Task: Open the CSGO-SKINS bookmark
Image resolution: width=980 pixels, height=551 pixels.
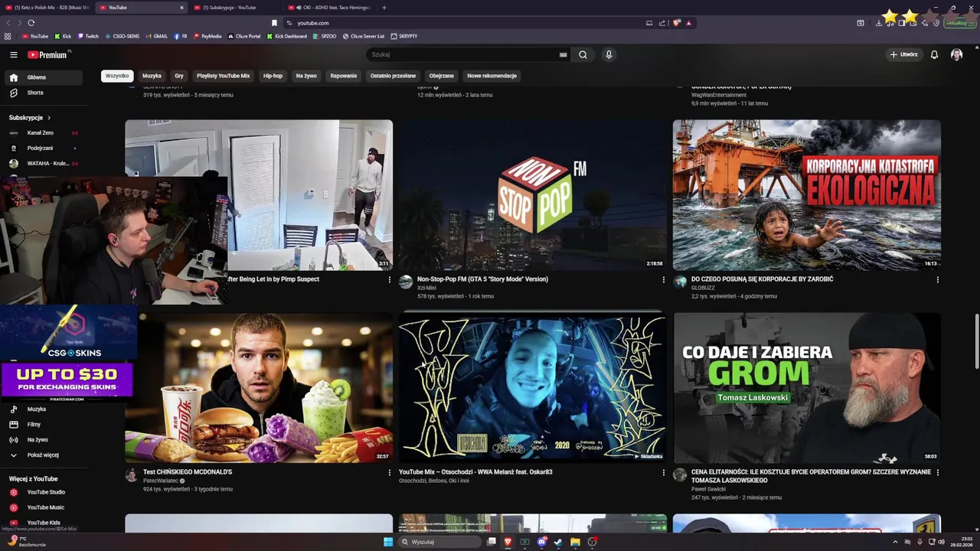Action: coord(122,36)
